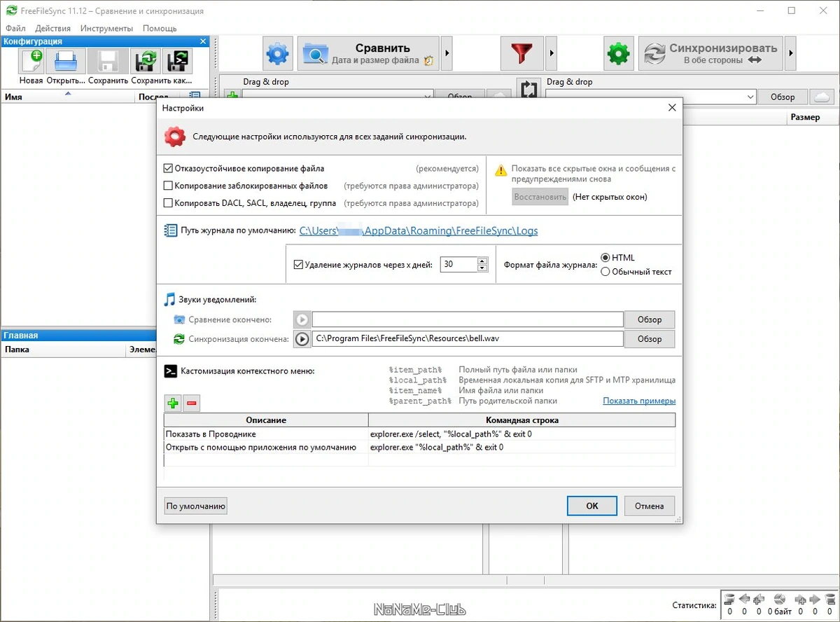Expand the Сравнить variants arrow
Viewport: 840px width, 622px height.
(448, 53)
